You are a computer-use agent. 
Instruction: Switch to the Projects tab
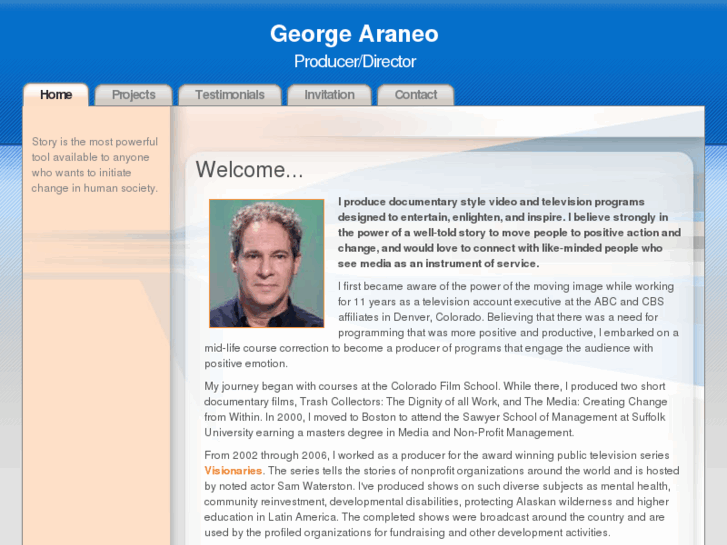point(134,95)
